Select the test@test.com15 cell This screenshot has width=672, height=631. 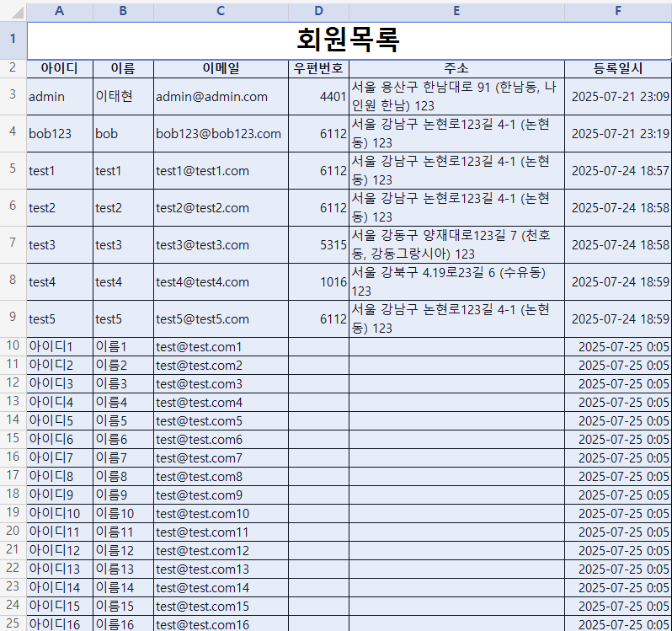[221, 606]
